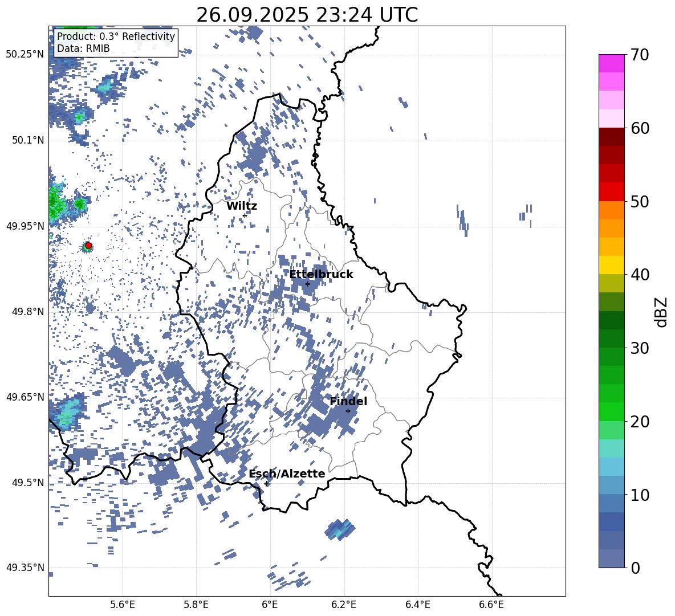Click the bright green colorbar segment above 20

[x=611, y=411]
